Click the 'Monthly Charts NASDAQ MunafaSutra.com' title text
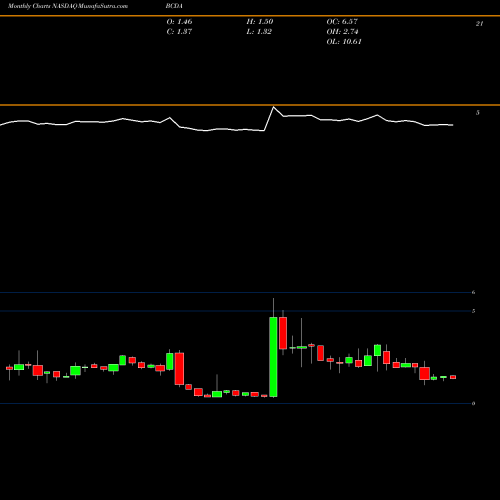Viewport: 500px width, 500px height. [68, 6]
